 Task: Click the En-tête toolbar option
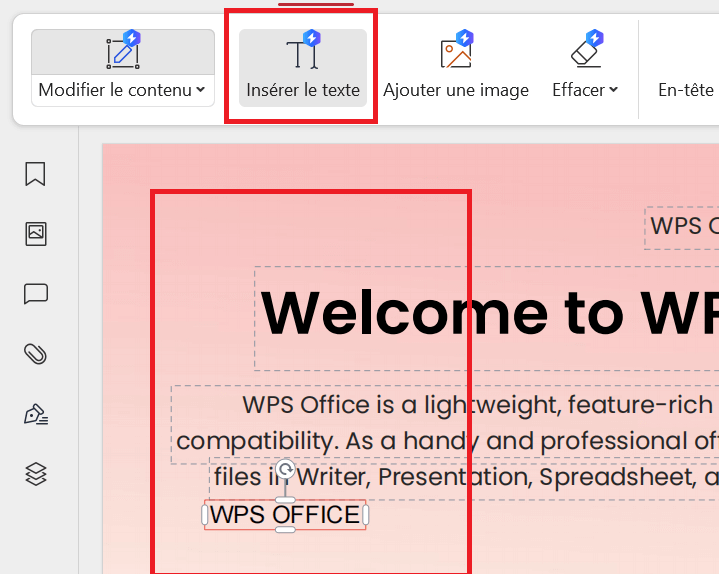[686, 90]
